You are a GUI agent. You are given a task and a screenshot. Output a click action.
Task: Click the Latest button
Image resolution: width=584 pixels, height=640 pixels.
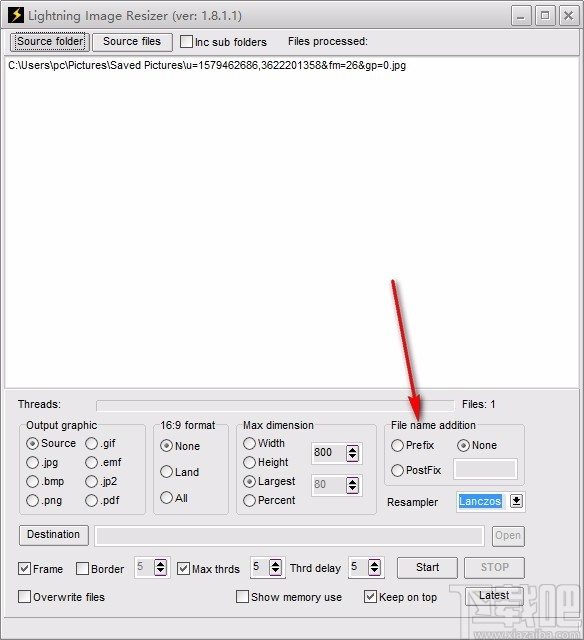(494, 596)
